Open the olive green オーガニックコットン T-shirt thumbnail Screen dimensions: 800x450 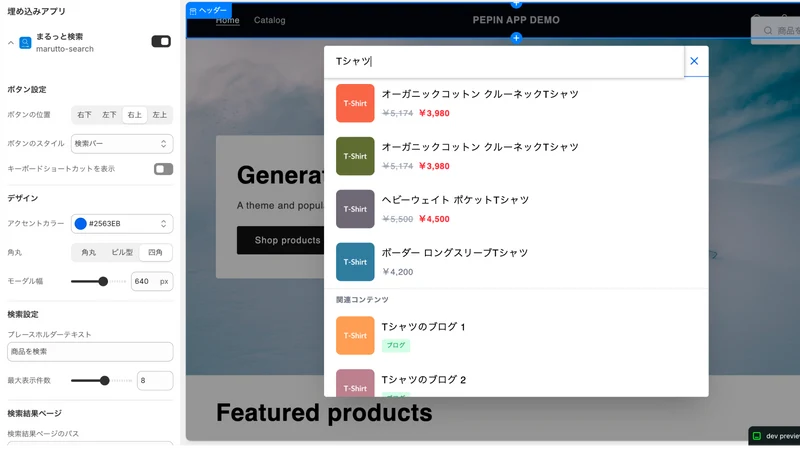click(x=355, y=156)
